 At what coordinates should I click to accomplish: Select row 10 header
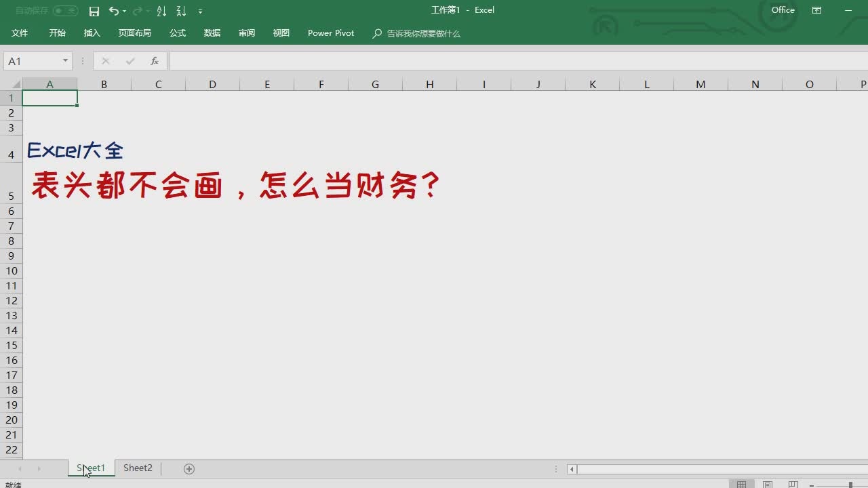11,270
